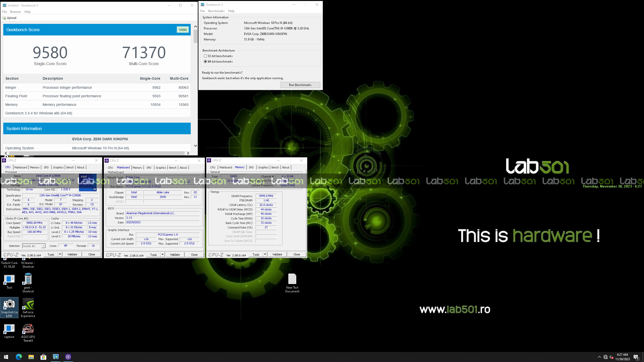Viewport: 644px width, 362px height.
Task: Open the notification center icon
Action: pyautogui.click(x=636, y=357)
